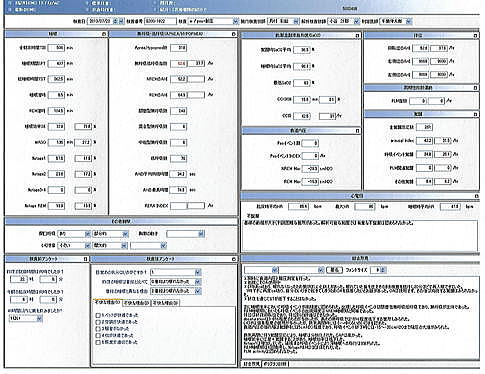The width and height of the screenshot is (485, 374).
Task: Click the first PLM index field
Action: coord(418,100)
